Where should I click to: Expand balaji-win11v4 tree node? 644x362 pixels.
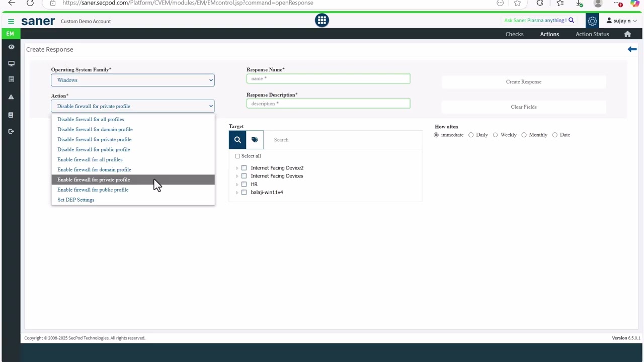237,193
